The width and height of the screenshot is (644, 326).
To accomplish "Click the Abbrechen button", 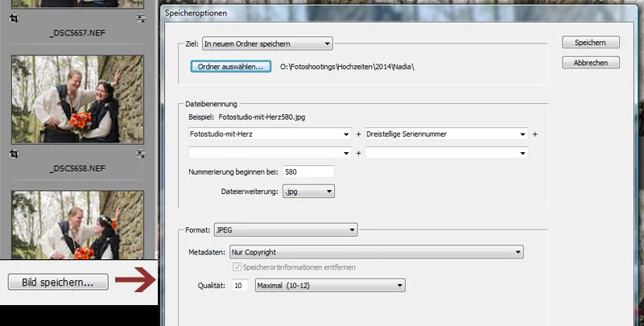I will 591,63.
